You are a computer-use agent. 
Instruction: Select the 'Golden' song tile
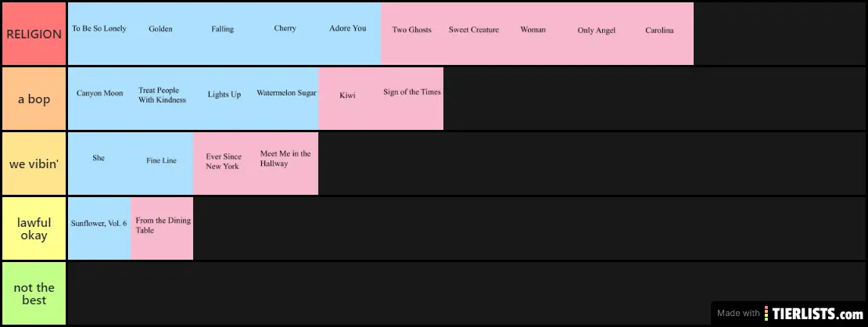[161, 34]
